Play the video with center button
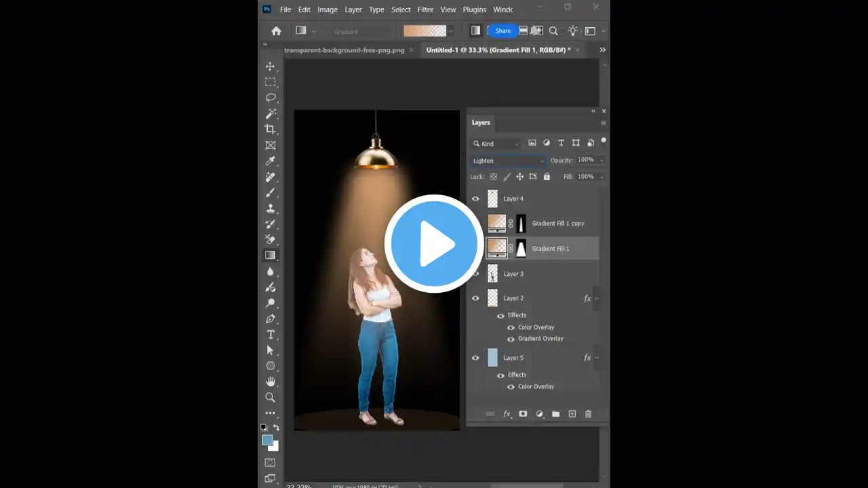 [434, 244]
